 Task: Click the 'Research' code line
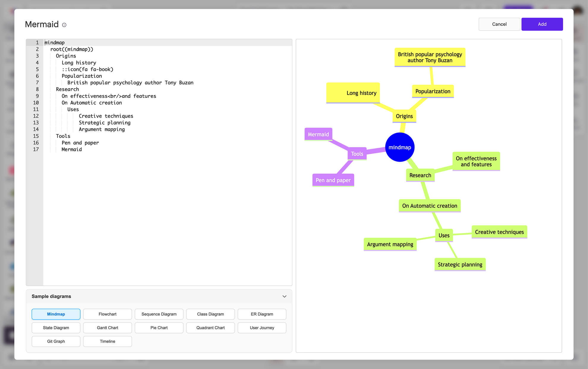tap(67, 89)
